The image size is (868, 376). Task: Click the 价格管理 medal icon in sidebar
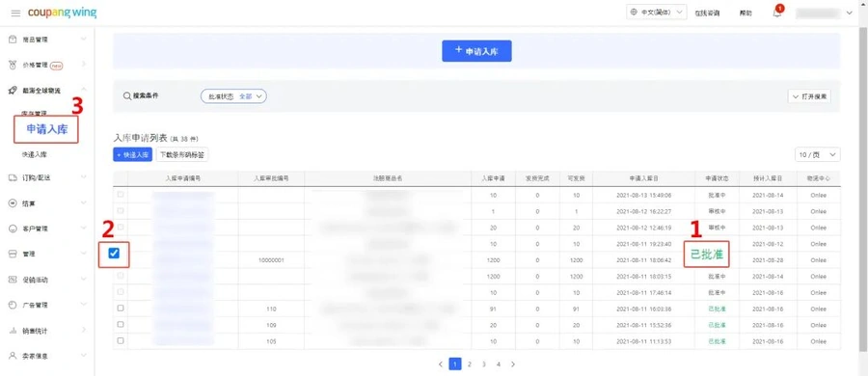13,65
